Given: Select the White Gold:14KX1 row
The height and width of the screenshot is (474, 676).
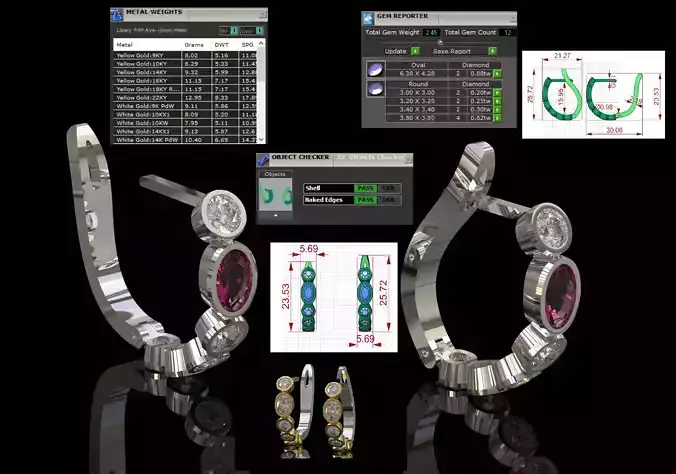Looking at the screenshot, I should [185, 132].
